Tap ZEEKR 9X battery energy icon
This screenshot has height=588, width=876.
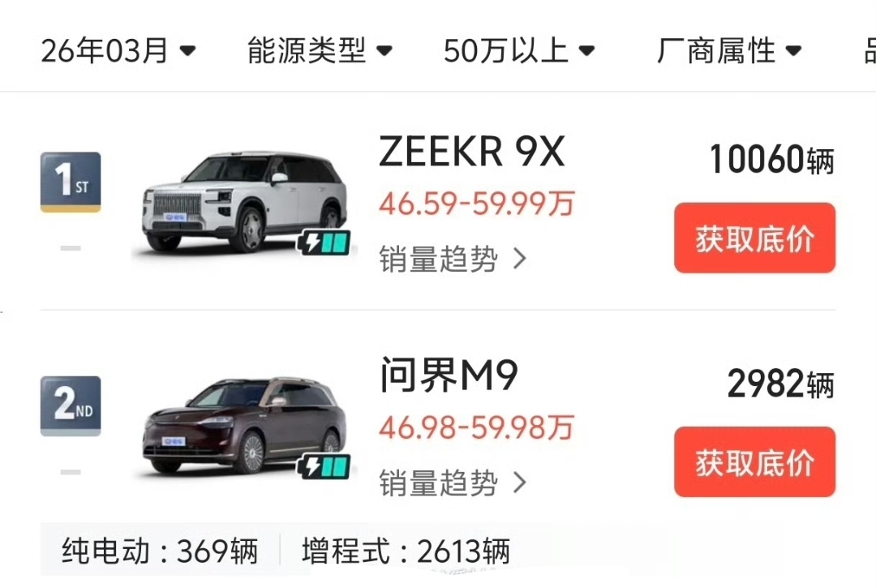coord(324,242)
